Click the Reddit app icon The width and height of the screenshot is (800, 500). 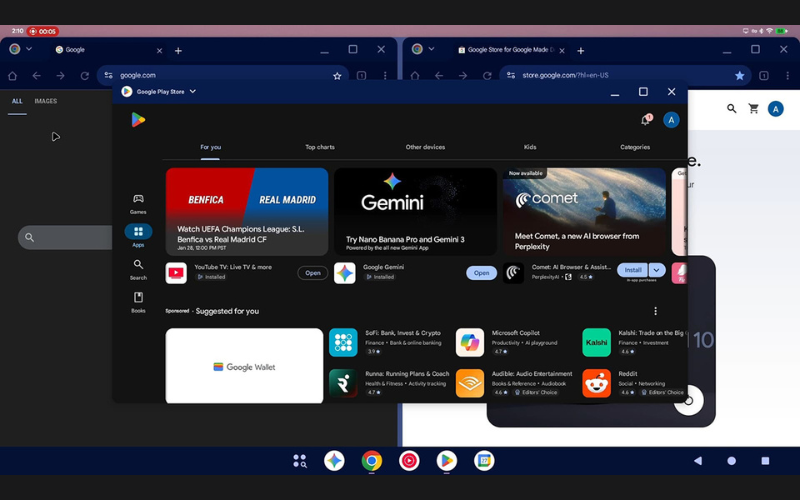coord(597,383)
